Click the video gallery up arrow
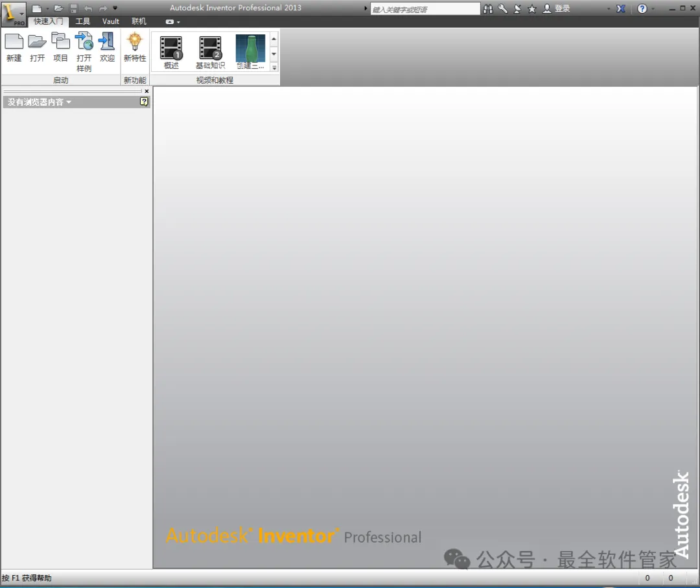 click(274, 40)
